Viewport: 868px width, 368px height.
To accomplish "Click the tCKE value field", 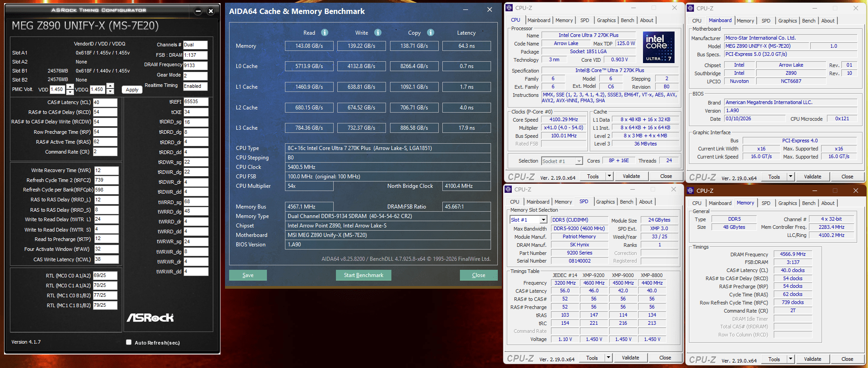I will tap(196, 112).
